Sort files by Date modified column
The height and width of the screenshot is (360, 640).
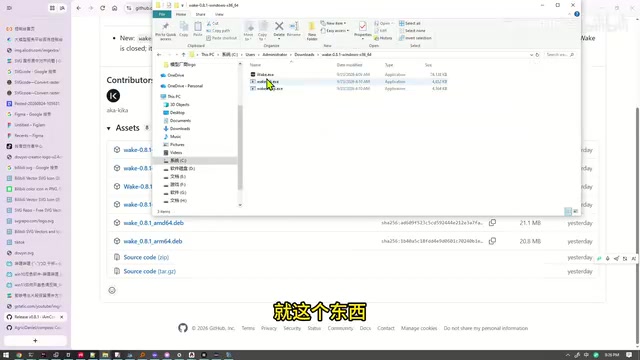pyautogui.click(x=349, y=65)
